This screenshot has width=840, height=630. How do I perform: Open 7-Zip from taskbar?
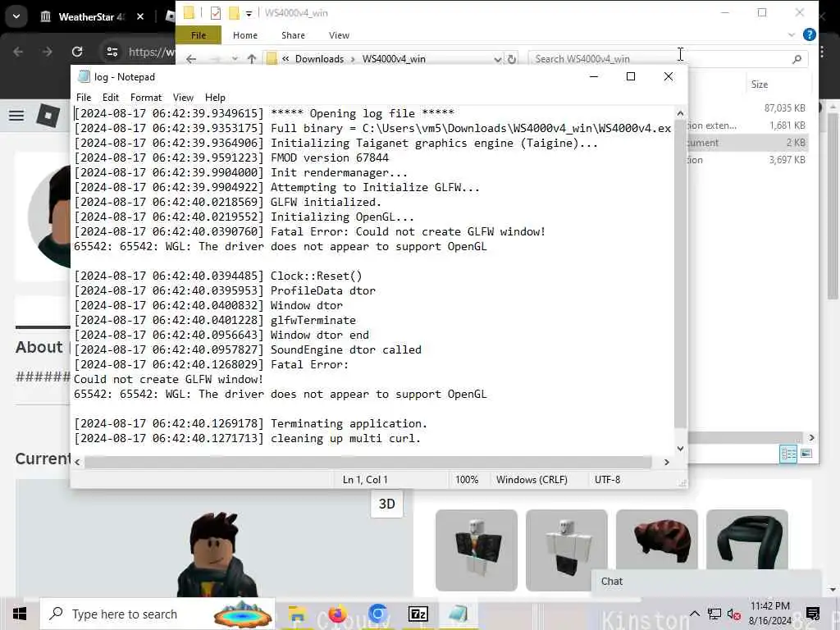pyautogui.click(x=418, y=614)
